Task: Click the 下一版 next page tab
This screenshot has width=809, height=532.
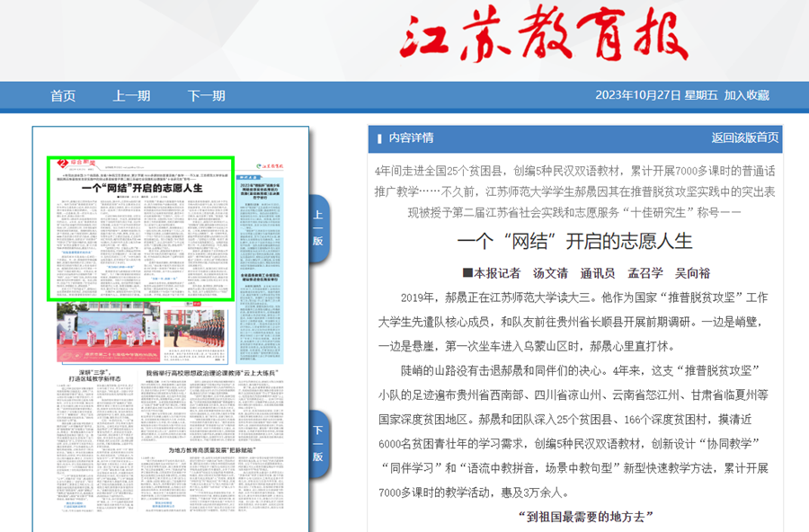Action: pyautogui.click(x=318, y=444)
